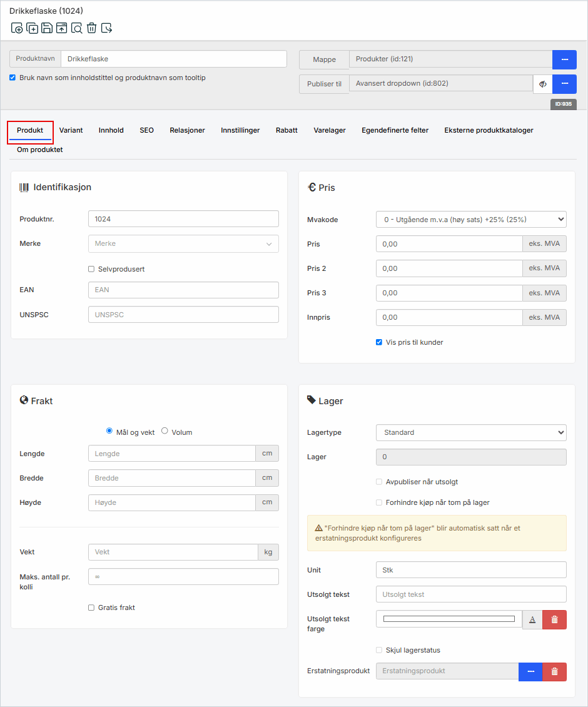588x707 pixels.
Task: Enable the Selvprodusert checkbox
Action: [91, 269]
